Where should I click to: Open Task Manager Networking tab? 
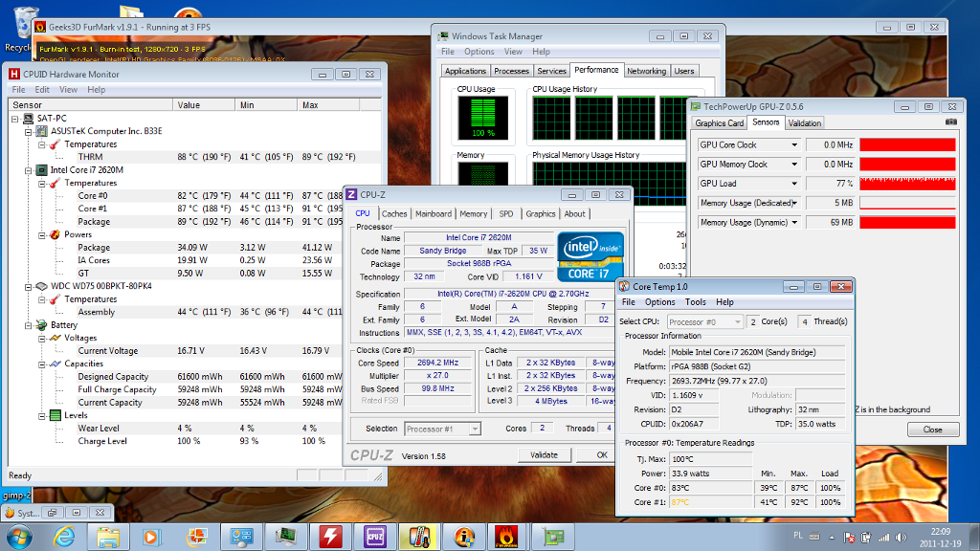(x=646, y=71)
